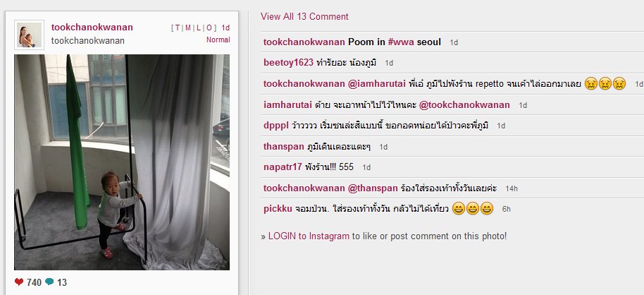644x295 pixels.
Task: Expand View All 13 Comment
Action: click(304, 16)
